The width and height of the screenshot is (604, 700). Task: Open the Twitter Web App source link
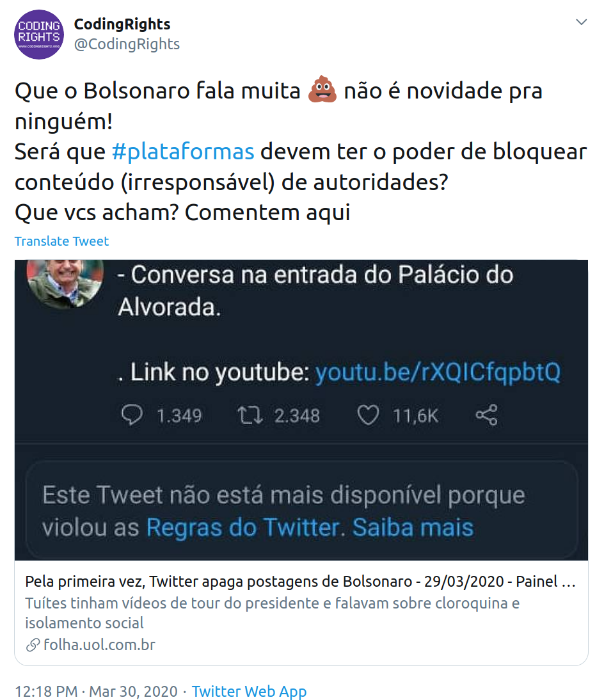point(249,691)
